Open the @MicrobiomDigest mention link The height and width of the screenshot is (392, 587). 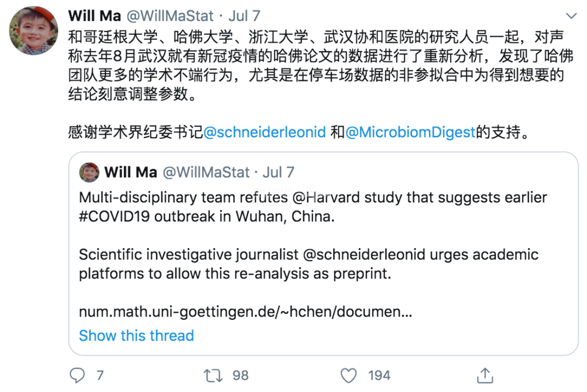(x=410, y=132)
